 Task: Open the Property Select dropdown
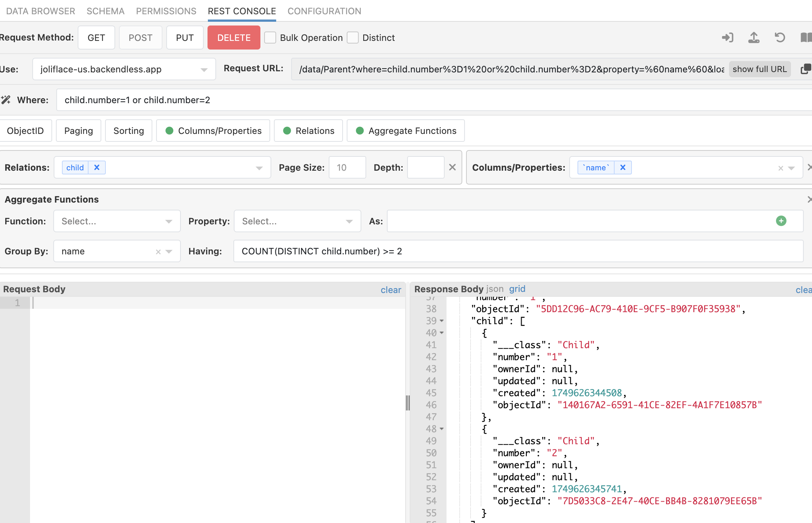pos(298,221)
